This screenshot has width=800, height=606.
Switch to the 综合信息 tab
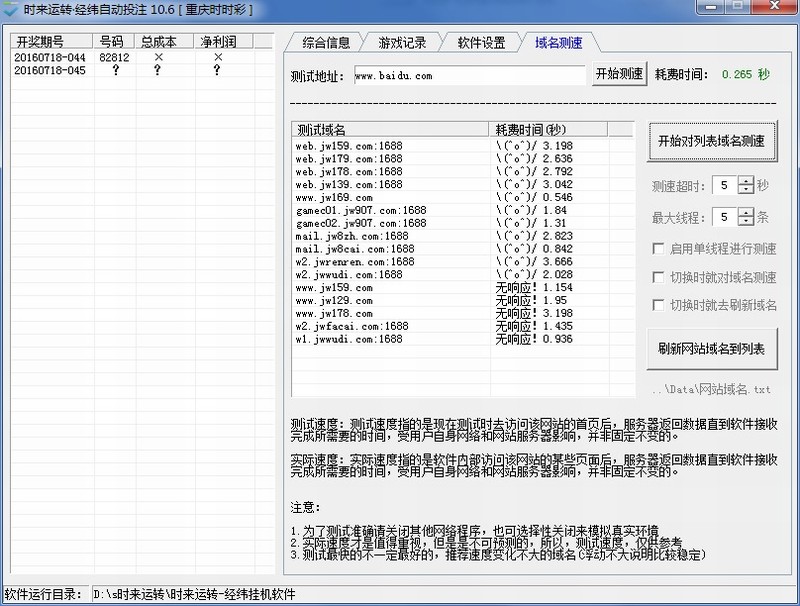coord(326,43)
